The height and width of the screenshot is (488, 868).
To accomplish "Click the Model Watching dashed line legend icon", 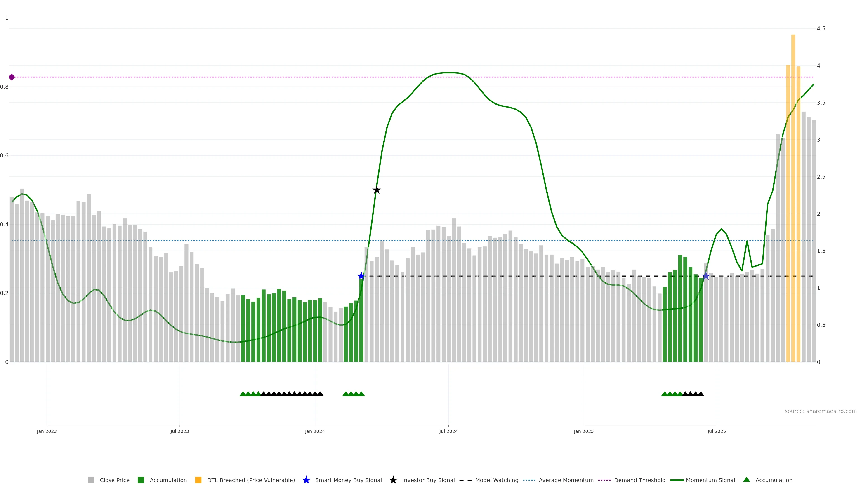I will point(465,480).
